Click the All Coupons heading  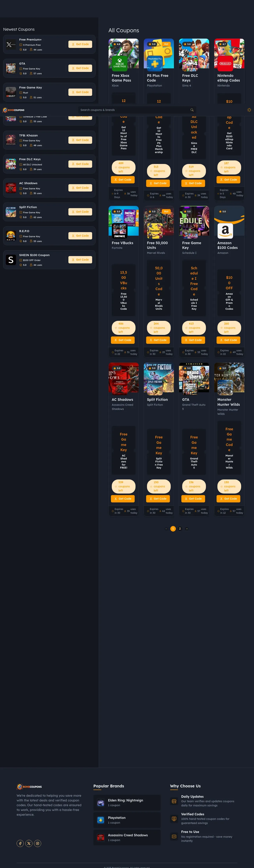click(124, 30)
